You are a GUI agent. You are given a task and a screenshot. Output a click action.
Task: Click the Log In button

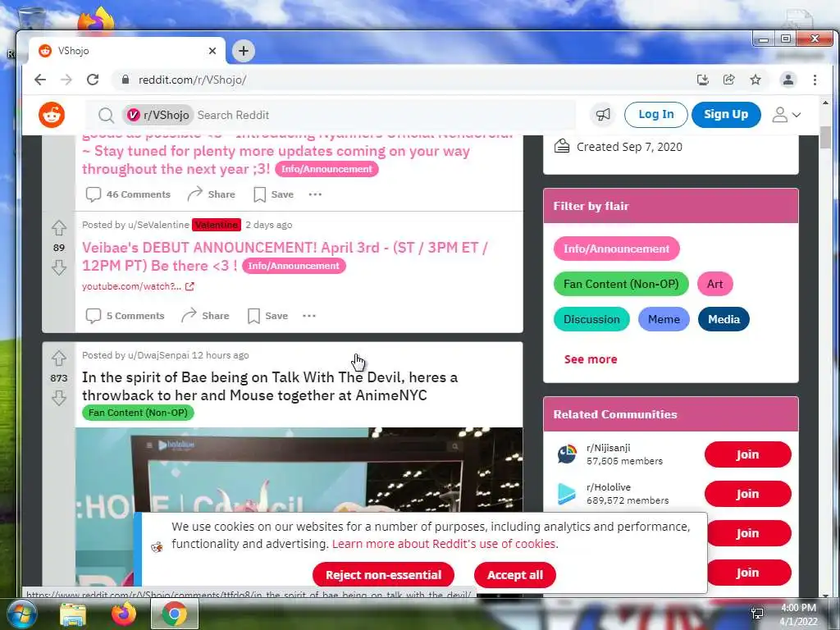(x=655, y=115)
